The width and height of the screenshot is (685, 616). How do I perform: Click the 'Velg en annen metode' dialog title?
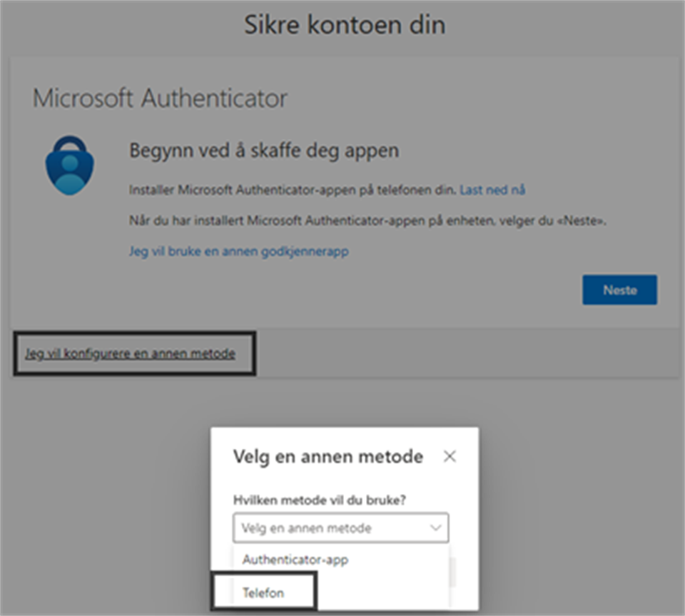click(x=328, y=456)
